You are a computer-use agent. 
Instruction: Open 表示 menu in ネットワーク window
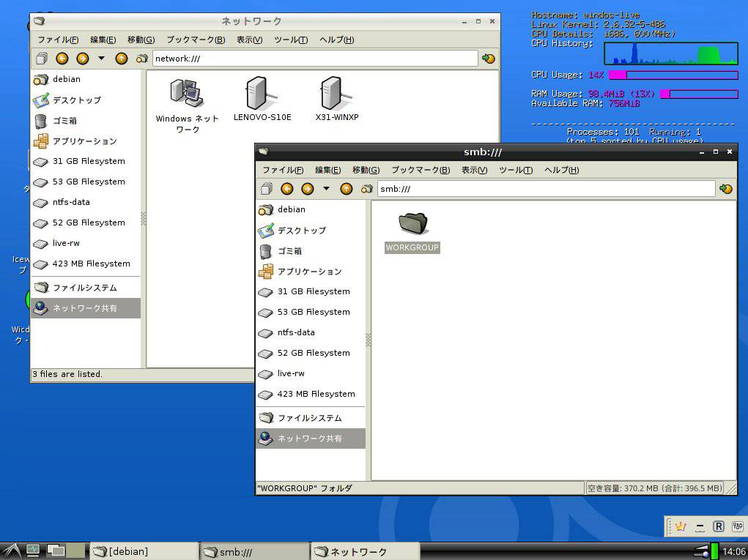click(250, 40)
